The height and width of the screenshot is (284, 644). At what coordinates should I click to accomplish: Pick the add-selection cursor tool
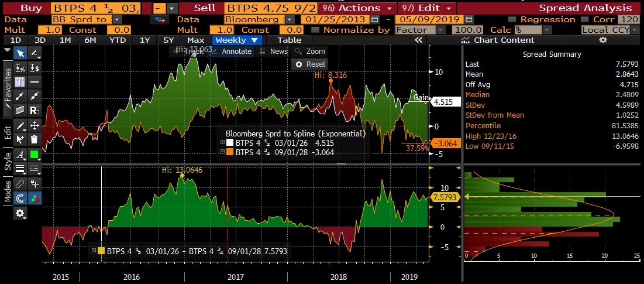point(20,139)
